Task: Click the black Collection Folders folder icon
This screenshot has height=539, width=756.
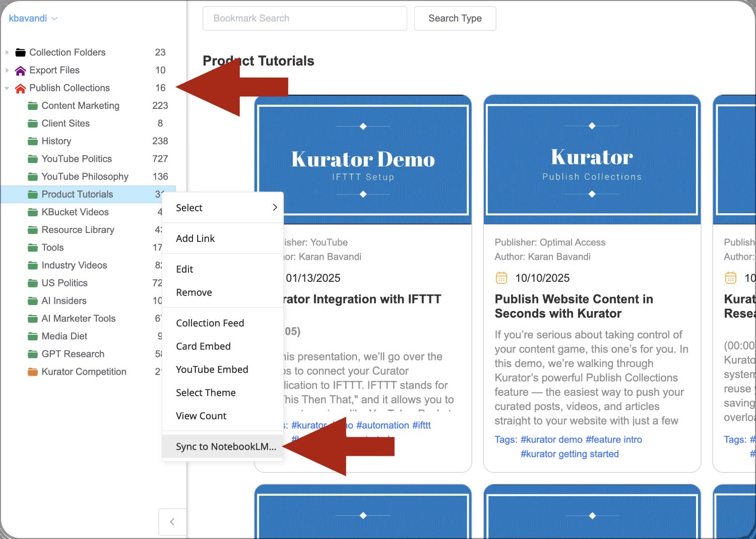Action: 20,52
